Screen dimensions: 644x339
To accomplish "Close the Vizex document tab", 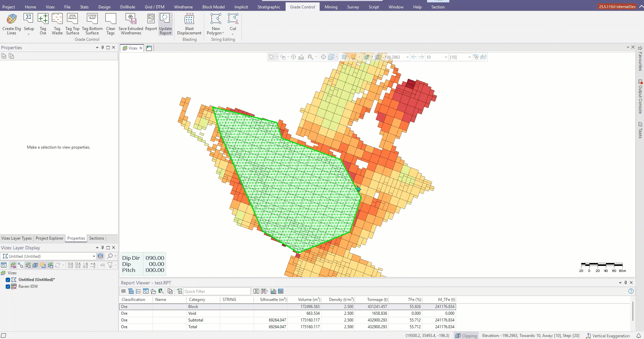I will (141, 48).
